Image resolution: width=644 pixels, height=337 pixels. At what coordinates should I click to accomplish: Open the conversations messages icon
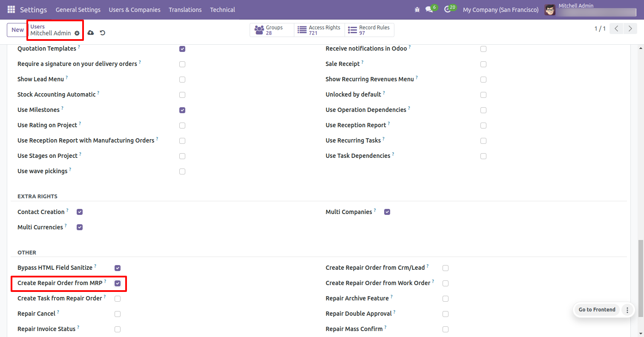[x=429, y=9]
